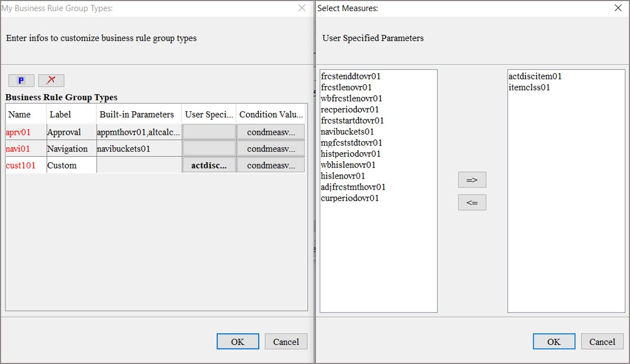
Task: Click the <= move left arrow button
Action: 471,202
